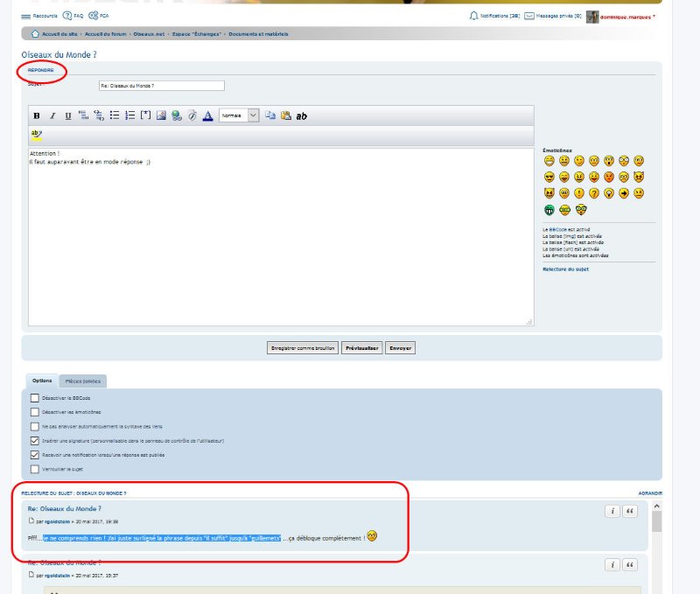Image resolution: width=700 pixels, height=594 pixels.
Task: Enable Désactiver le BBCode checkbox
Action: 35,398
